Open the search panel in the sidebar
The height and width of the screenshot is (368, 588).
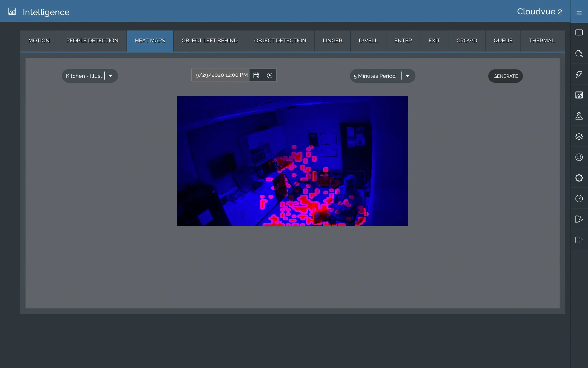[x=579, y=54]
